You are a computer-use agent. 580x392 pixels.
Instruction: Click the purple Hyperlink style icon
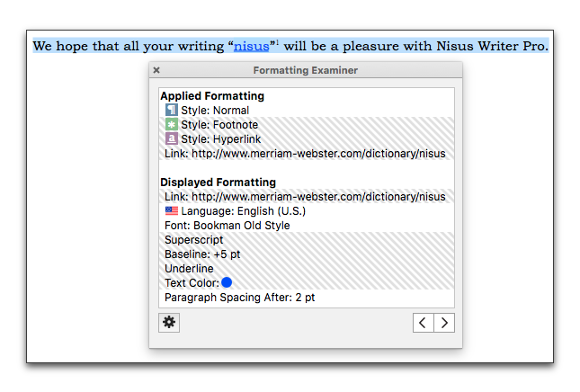(x=171, y=138)
